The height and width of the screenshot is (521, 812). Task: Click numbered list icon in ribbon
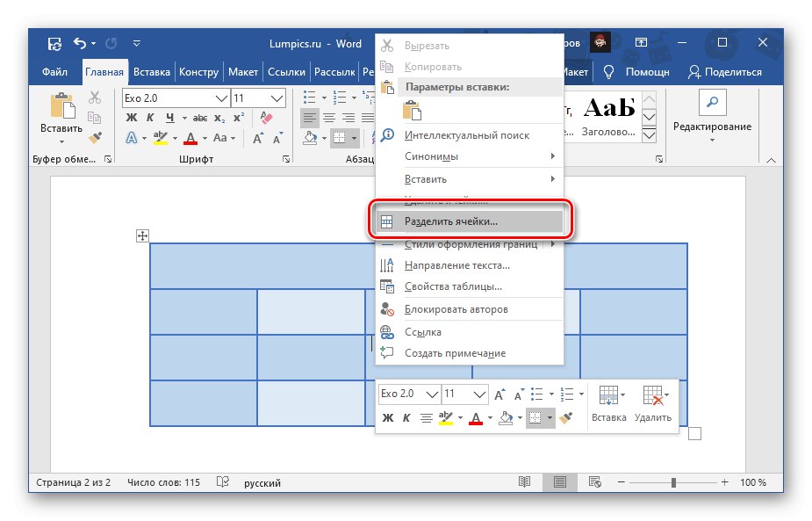tap(340, 97)
